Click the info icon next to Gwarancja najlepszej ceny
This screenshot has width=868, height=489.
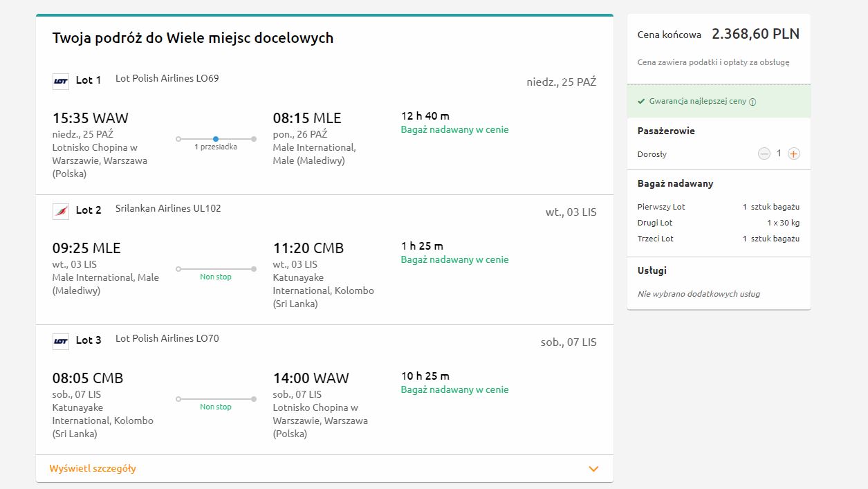click(x=752, y=102)
